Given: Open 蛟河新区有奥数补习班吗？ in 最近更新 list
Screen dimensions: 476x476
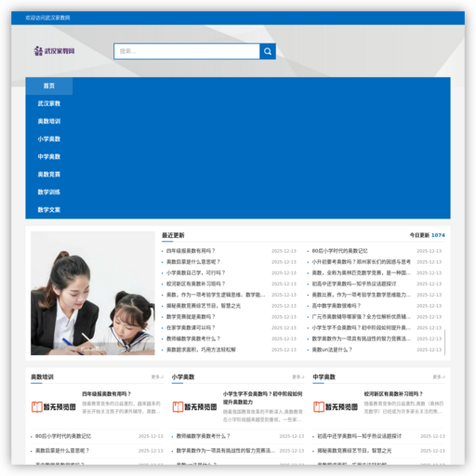Looking at the screenshot, I should click(x=195, y=284).
